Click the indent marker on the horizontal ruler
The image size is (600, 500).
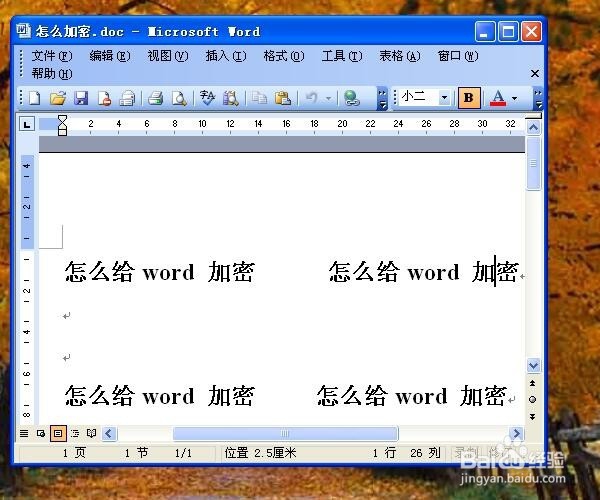click(x=62, y=125)
